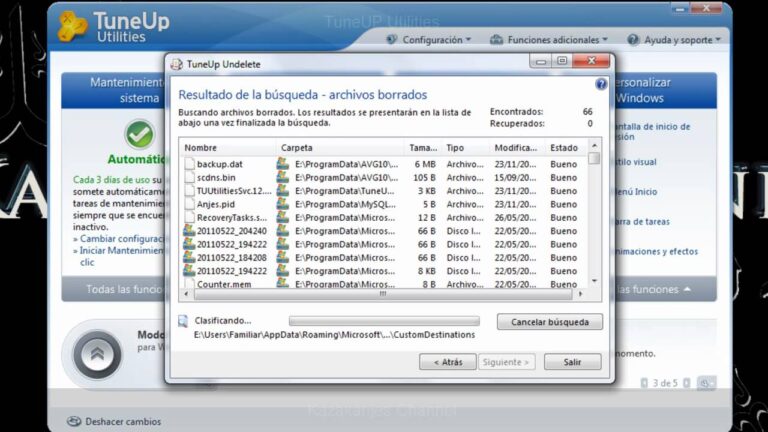This screenshot has width=768, height=432.
Task: Click the Estilo visual link in main window
Action: pos(636,162)
